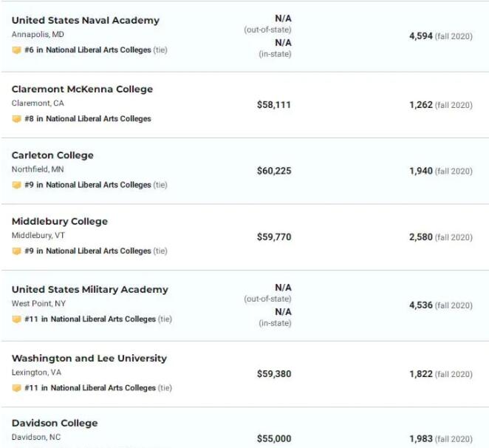The height and width of the screenshot is (448, 489).
Task: Select Davidson College tuition $55,000
Action: point(273,439)
